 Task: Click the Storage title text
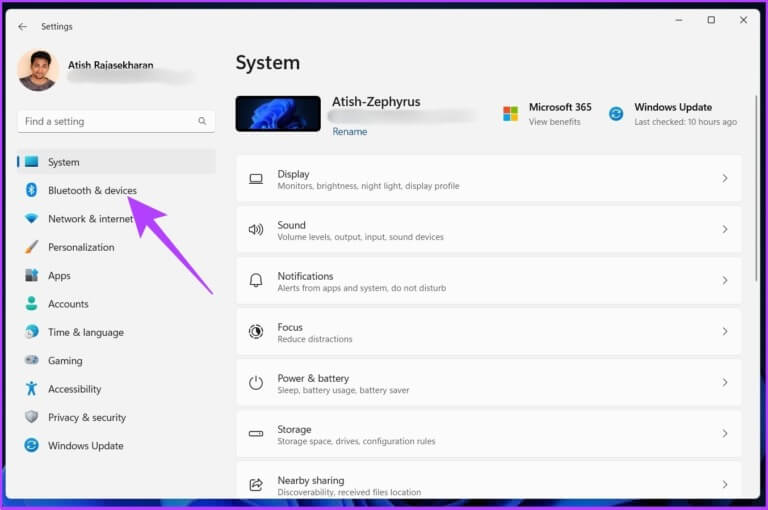(x=294, y=429)
